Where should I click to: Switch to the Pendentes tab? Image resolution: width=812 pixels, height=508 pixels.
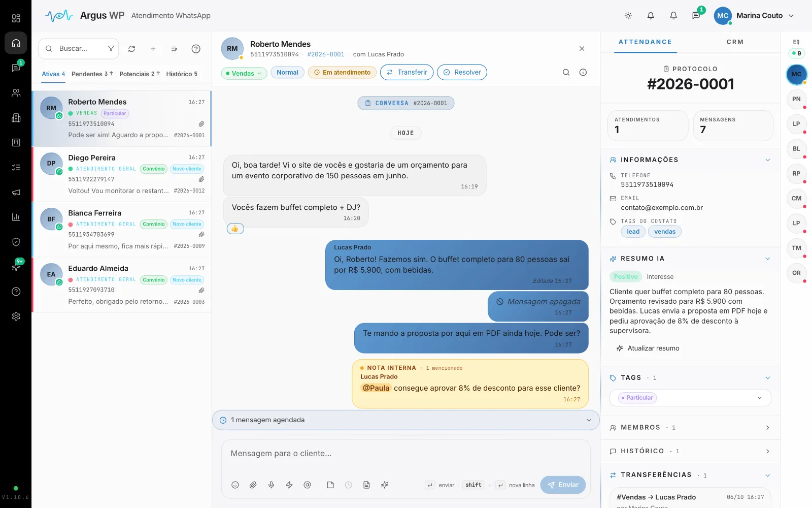[x=92, y=74]
